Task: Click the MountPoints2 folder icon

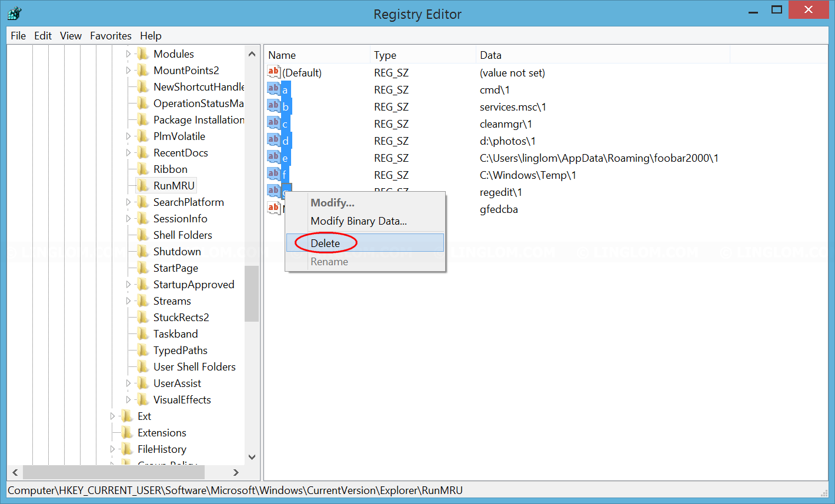Action: coord(143,70)
